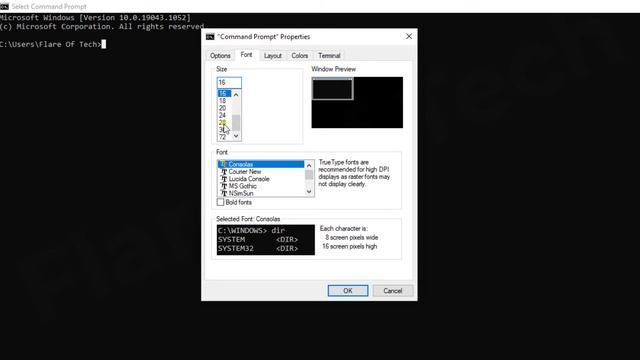Click the selected font sample preview
The image size is (640, 360).
266,240
